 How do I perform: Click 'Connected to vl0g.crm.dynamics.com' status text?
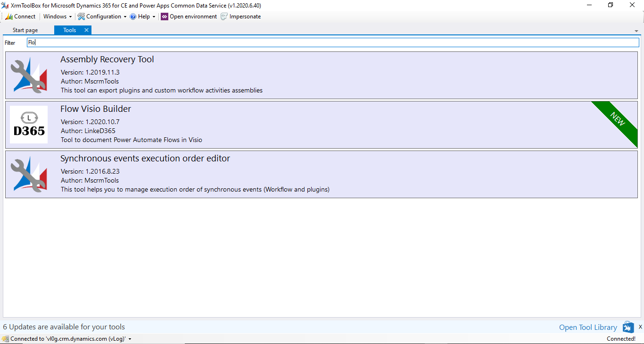click(68, 339)
